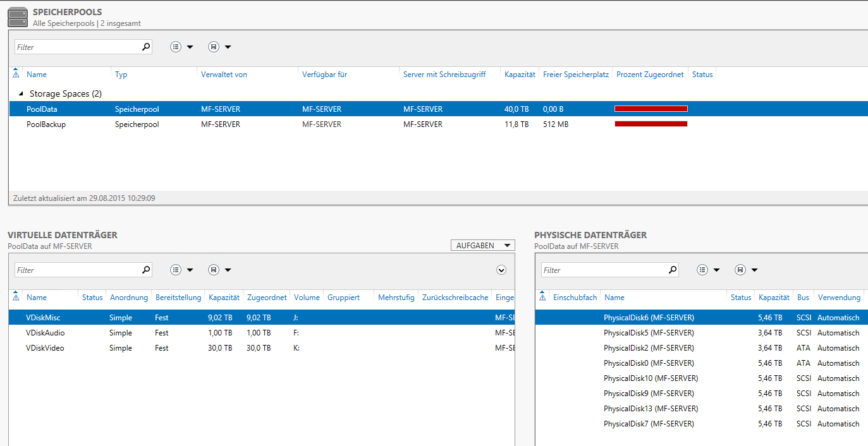The image size is (868, 446).
Task: Sort pools by Freier Speicherplatz column
Action: (x=576, y=75)
